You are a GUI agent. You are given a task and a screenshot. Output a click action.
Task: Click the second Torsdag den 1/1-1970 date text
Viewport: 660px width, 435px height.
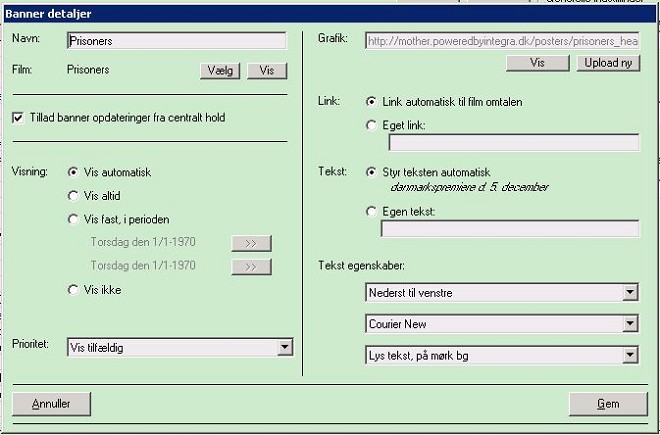point(143,265)
